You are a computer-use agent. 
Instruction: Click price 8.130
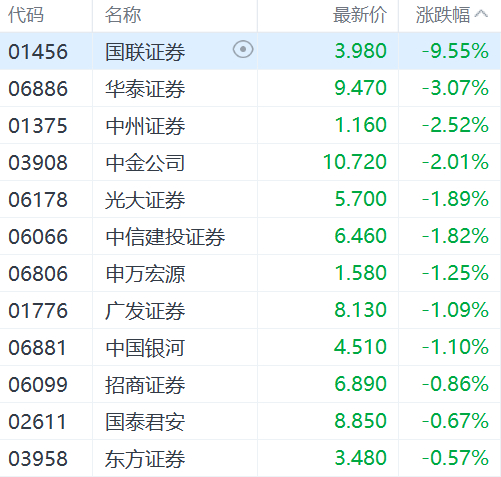(361, 310)
